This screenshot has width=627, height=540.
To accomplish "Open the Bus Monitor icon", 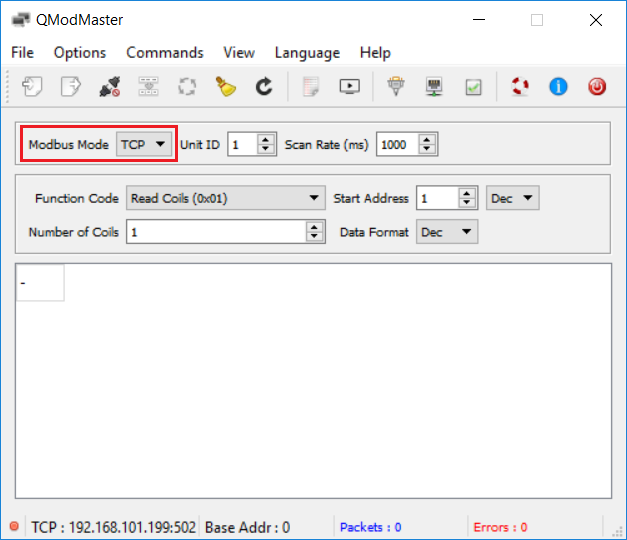I will (349, 86).
